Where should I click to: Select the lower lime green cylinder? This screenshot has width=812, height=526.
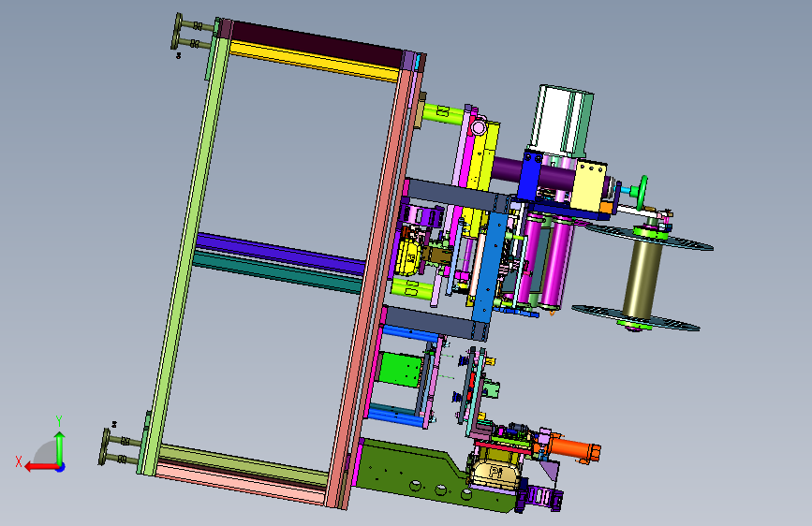tap(412, 288)
